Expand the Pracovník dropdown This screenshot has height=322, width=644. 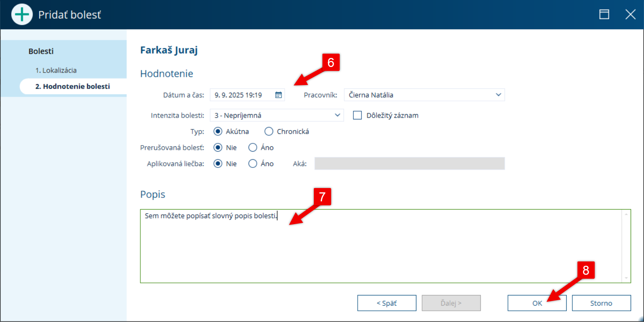click(498, 95)
